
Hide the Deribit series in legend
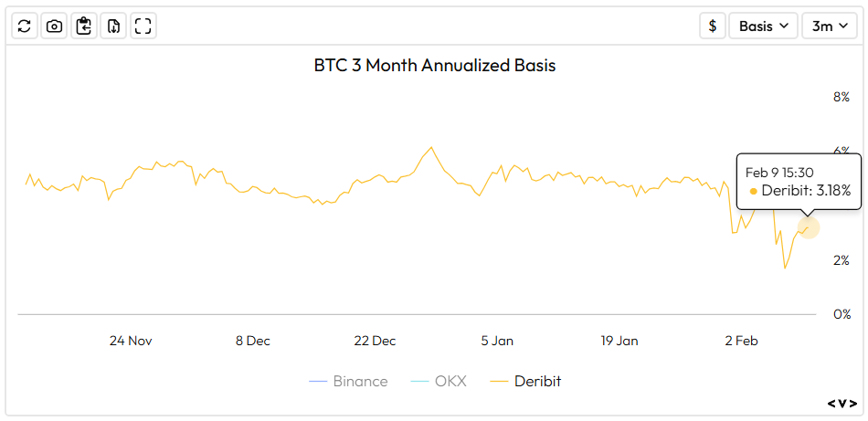pos(537,382)
